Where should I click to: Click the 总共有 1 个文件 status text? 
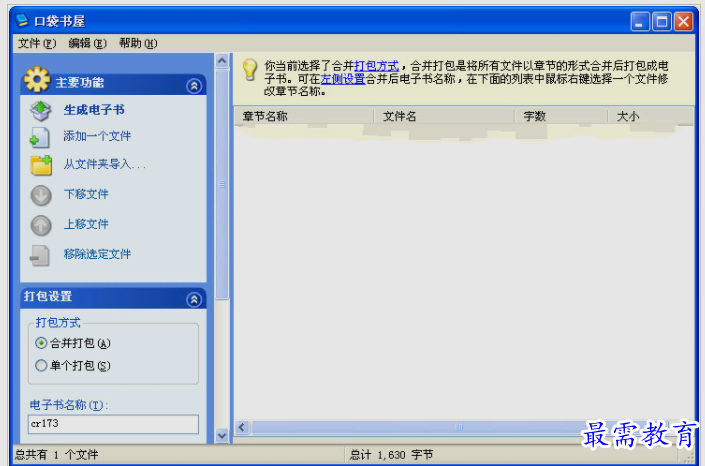[x=57, y=455]
